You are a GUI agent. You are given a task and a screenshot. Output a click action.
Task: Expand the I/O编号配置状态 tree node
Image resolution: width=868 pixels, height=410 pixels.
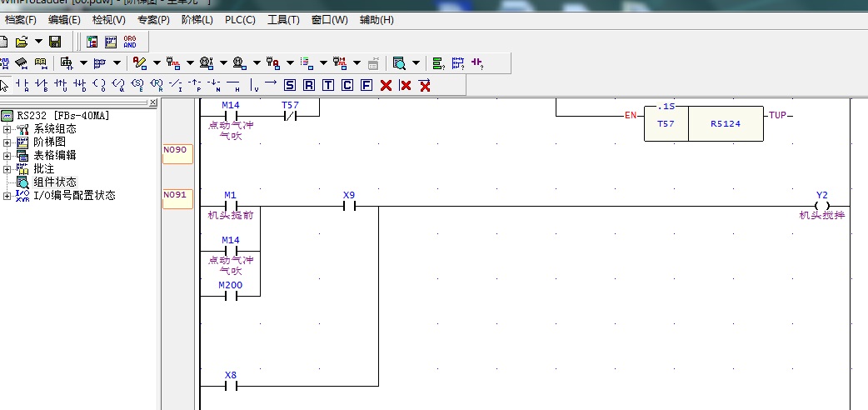coord(7,196)
